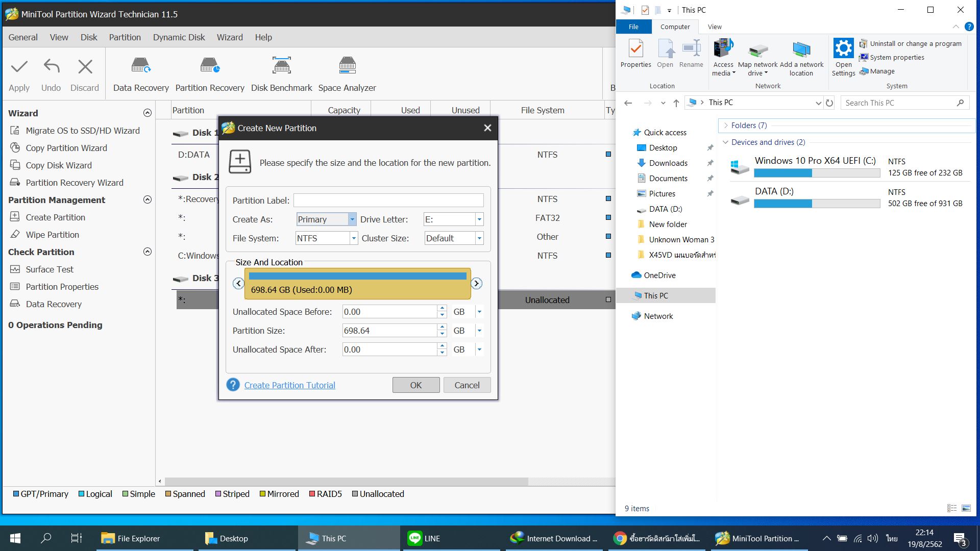This screenshot has width=980, height=551.
Task: Open Partition Recovery tool
Action: [x=210, y=66]
